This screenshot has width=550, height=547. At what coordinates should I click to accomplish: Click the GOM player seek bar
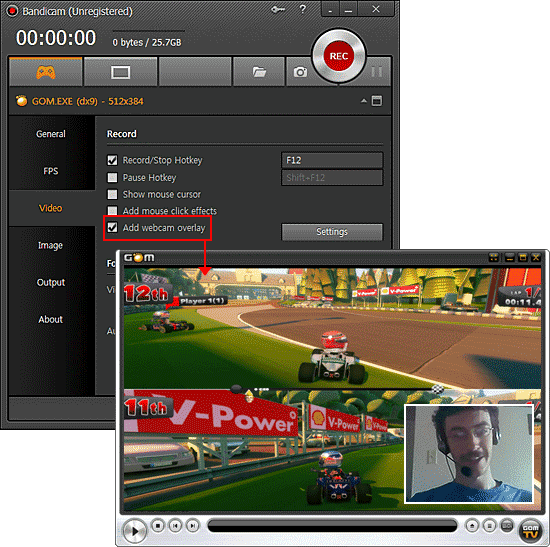pos(332,526)
